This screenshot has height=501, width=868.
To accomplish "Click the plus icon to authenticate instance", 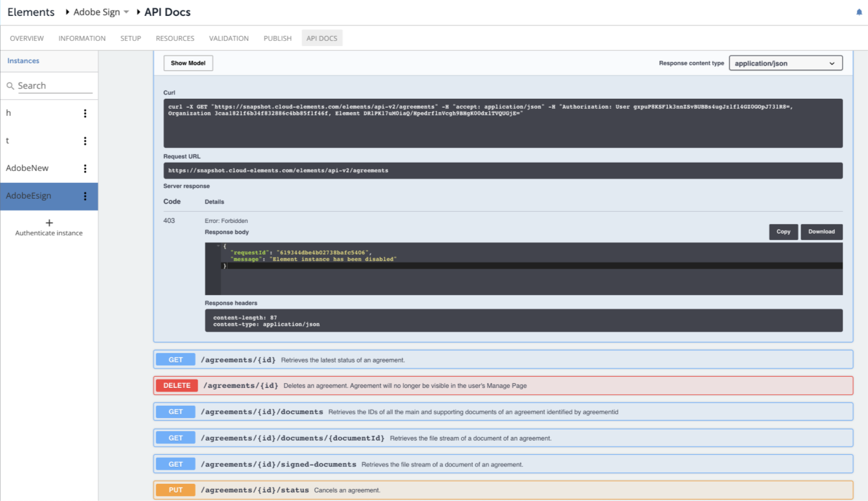I will [49, 223].
